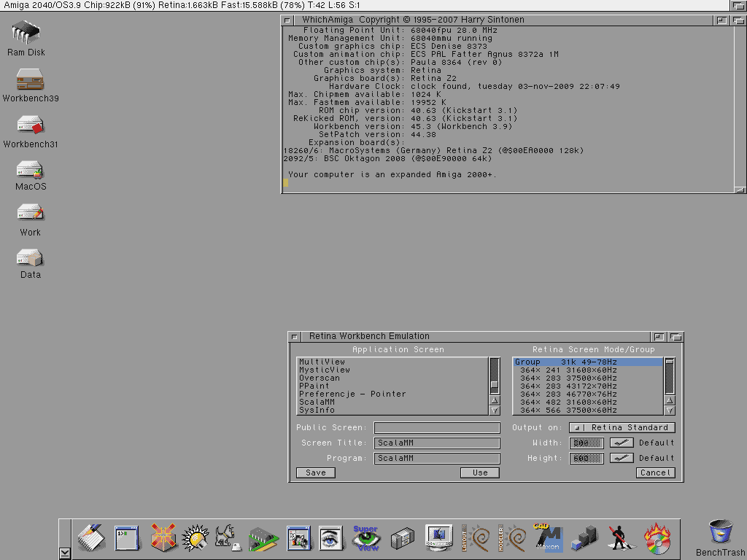Click the picture window dock icon

pyautogui.click(x=298, y=538)
